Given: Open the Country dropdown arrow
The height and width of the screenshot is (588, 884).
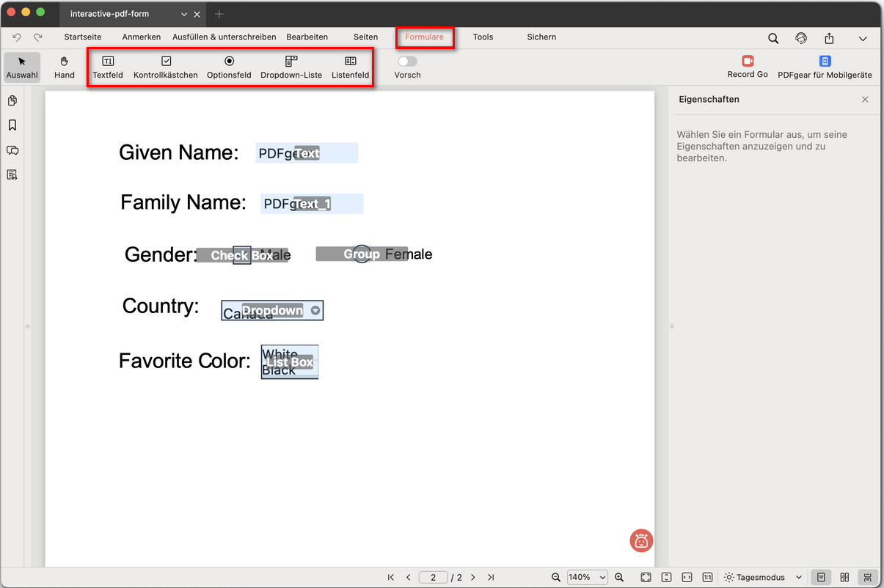Looking at the screenshot, I should [x=315, y=311].
